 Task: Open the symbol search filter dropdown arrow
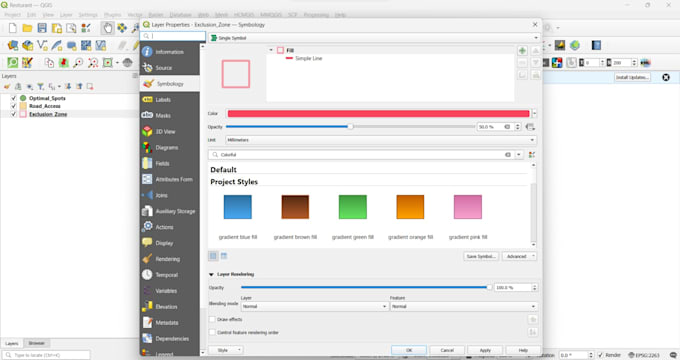click(519, 155)
